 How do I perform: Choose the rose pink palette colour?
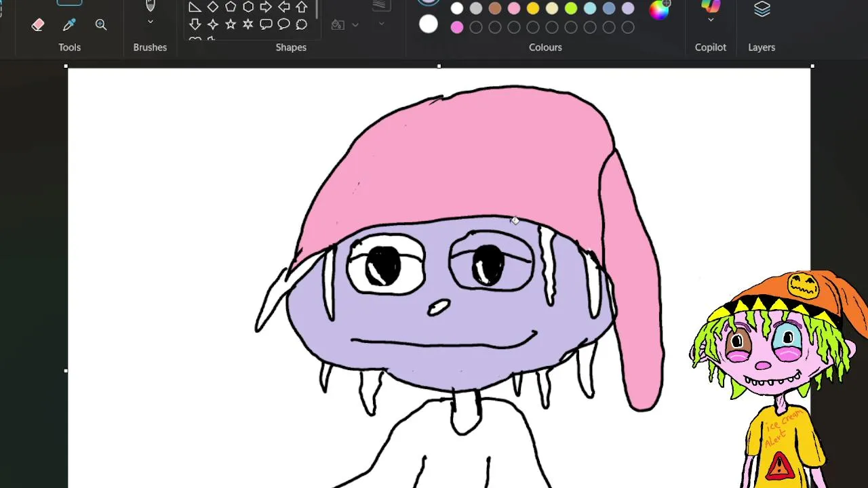[x=514, y=8]
